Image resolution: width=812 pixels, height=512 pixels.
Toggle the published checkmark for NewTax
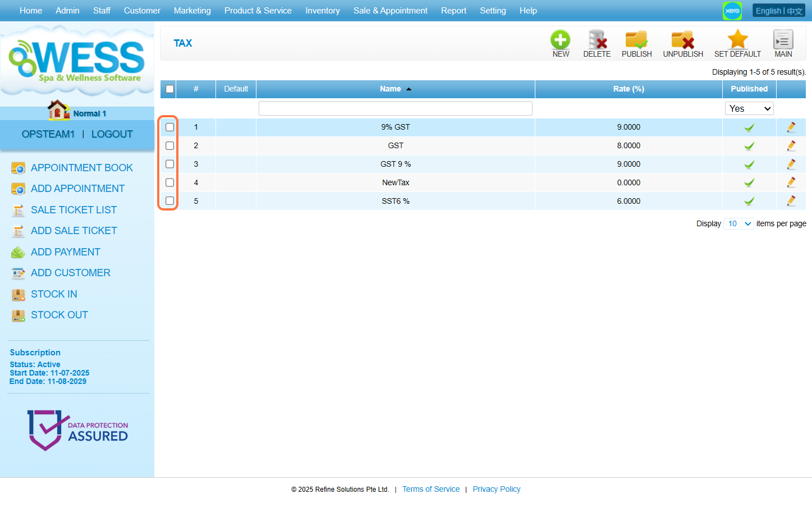[749, 183]
